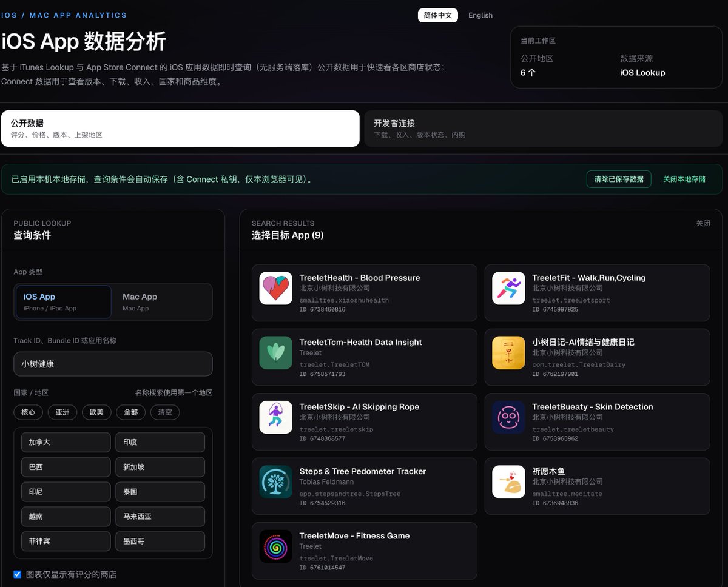This screenshot has height=587, width=728.
Task: Click the 清除已保存数据 button
Action: [x=619, y=179]
